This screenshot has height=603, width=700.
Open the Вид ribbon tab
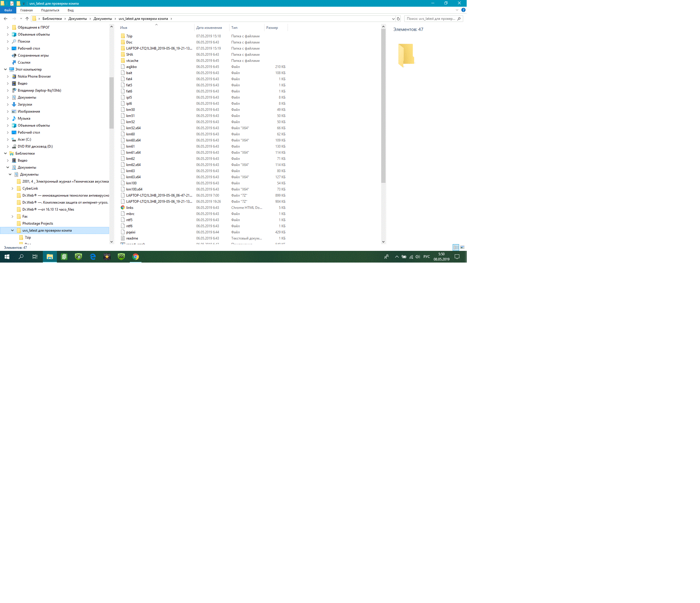pos(70,10)
